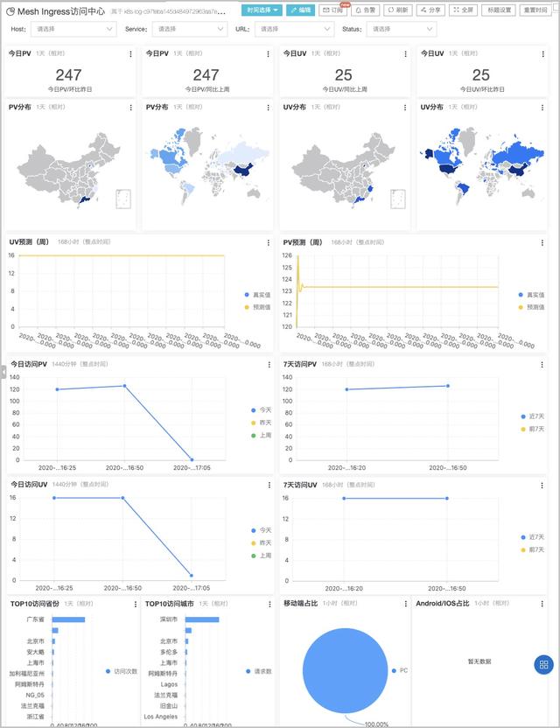Open three-dot menu of TOP10访问省份 panel
Screen dimensions: 560x728
coord(135,605)
